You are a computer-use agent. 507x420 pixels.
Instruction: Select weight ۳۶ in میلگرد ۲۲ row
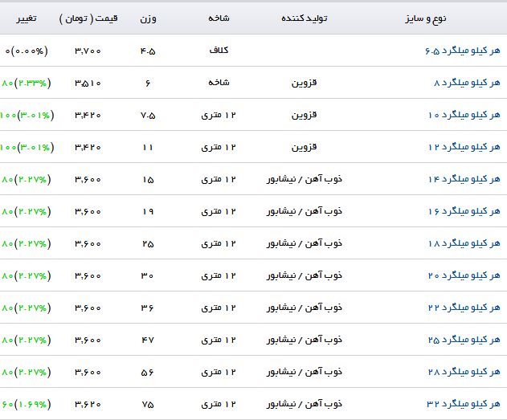148,308
